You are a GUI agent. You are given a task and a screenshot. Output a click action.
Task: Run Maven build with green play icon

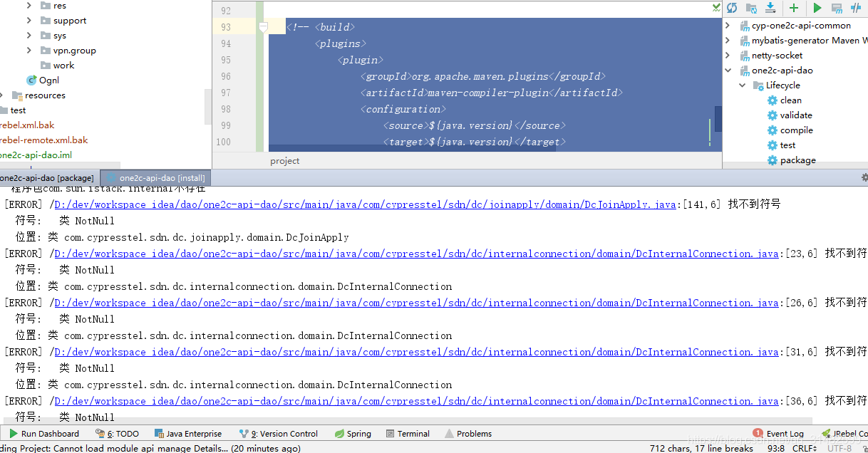(817, 8)
